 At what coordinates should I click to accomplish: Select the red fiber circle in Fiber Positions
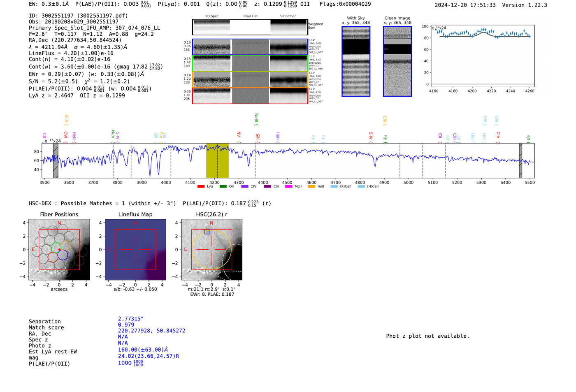click(x=53, y=257)
